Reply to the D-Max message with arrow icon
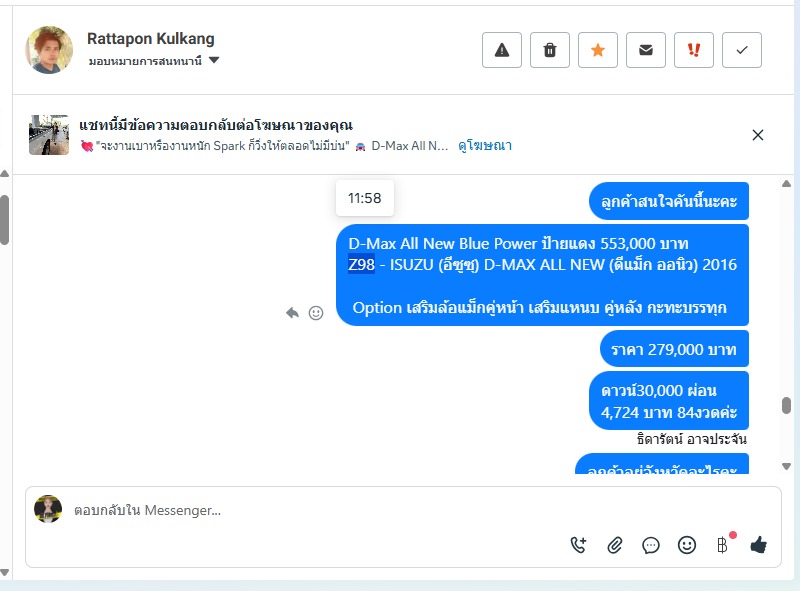800x591 pixels. coord(292,312)
